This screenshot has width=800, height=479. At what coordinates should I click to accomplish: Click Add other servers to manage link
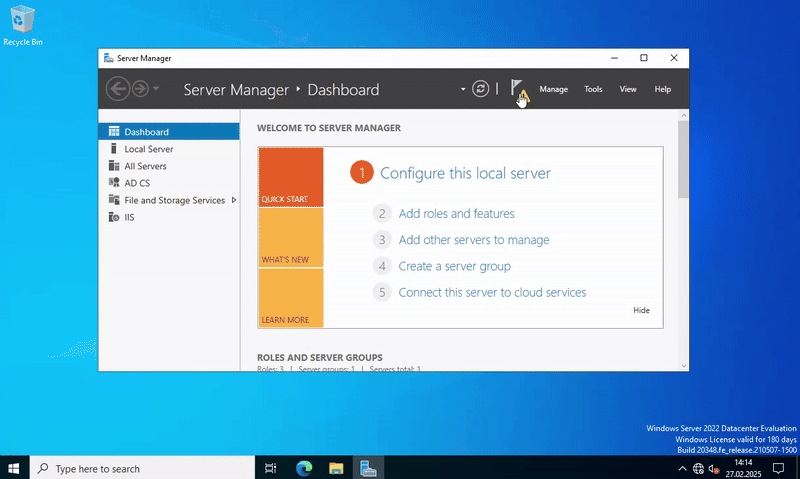(x=474, y=240)
